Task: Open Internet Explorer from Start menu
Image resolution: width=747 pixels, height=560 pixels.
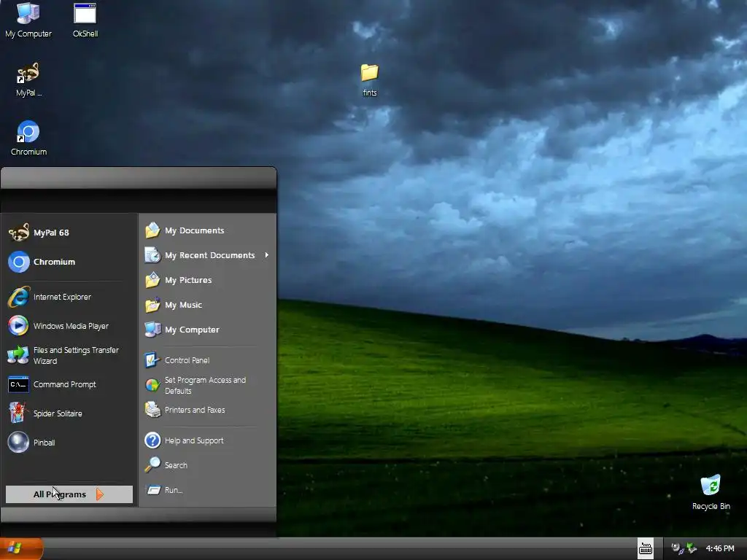Action: coord(69,297)
